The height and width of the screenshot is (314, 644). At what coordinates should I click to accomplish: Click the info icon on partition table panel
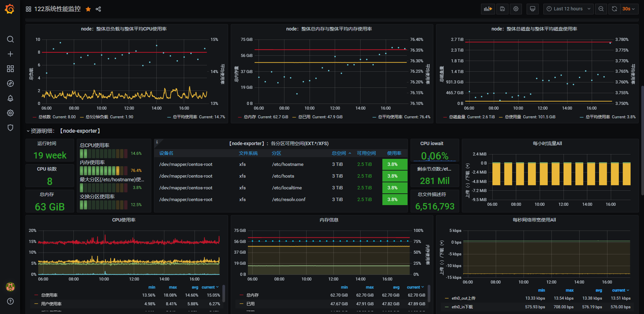[x=157, y=142]
